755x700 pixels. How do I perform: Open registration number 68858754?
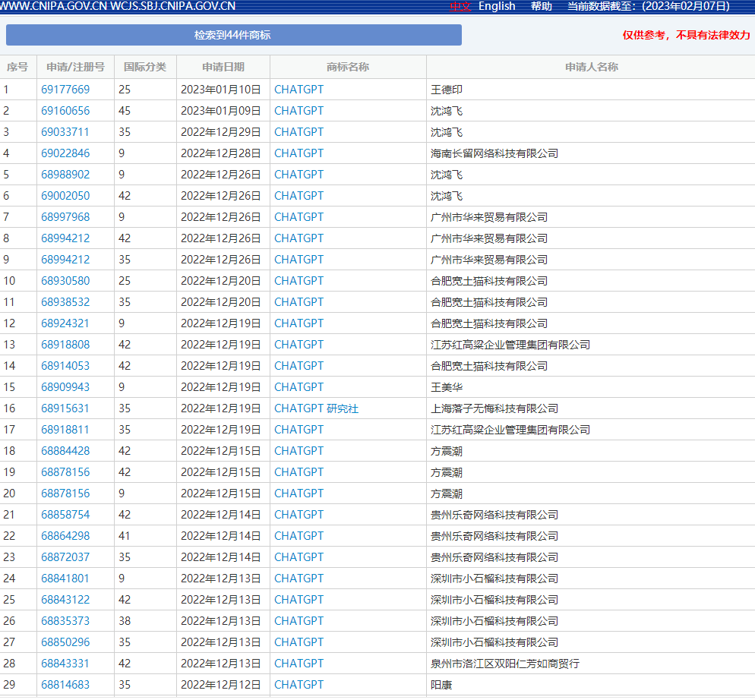(65, 515)
